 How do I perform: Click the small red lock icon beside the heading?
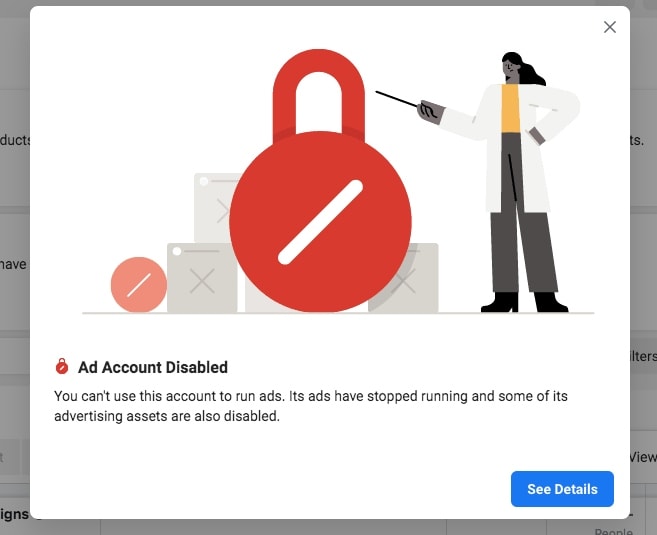tap(62, 367)
